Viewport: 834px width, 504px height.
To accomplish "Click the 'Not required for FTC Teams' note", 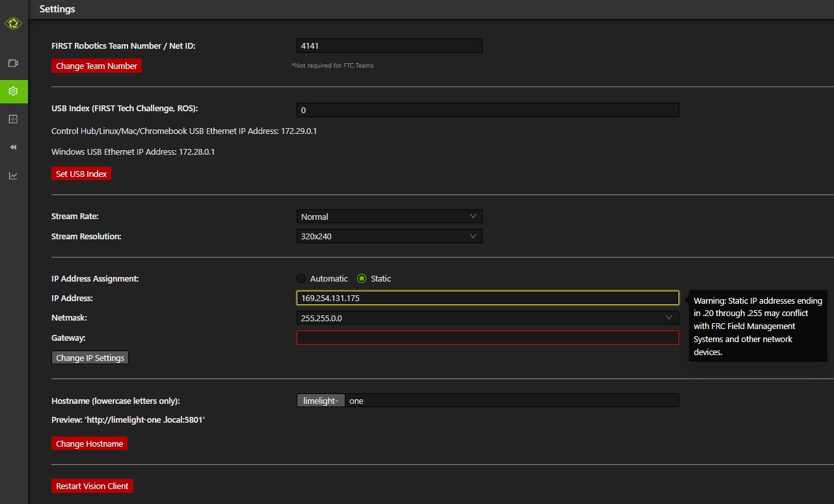I will [332, 66].
